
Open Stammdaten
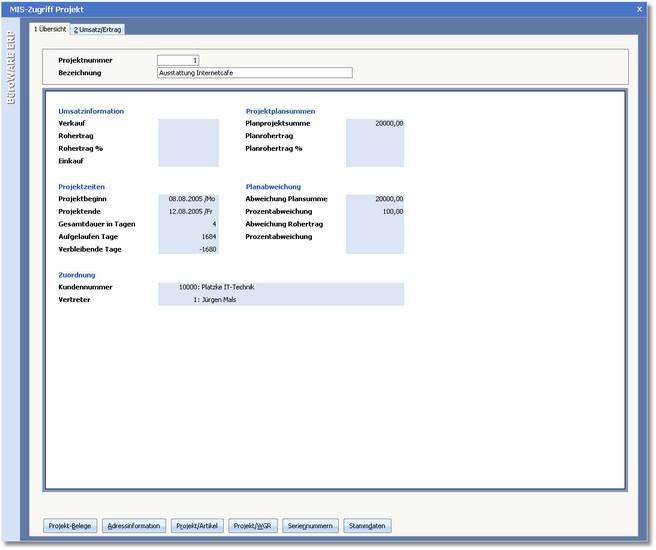[x=367, y=526]
